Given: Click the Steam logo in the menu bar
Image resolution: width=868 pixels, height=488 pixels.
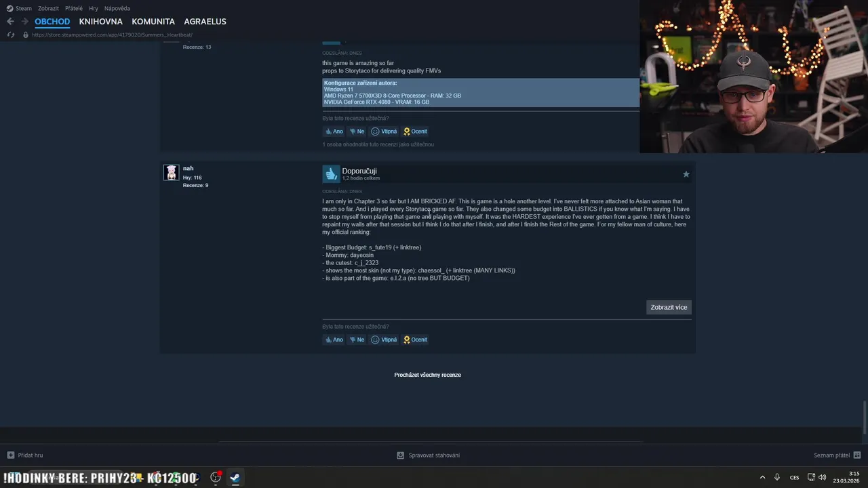Looking at the screenshot, I should coord(9,8).
